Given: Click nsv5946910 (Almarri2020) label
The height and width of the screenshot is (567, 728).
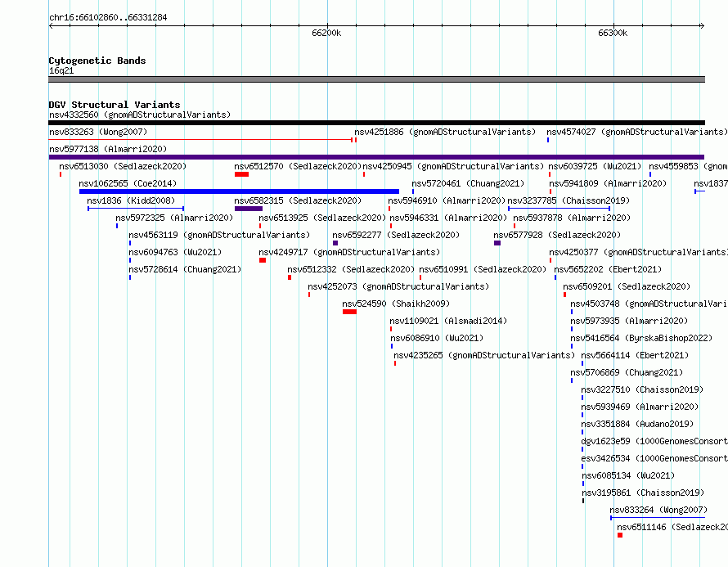Looking at the screenshot, I should 447,200.
